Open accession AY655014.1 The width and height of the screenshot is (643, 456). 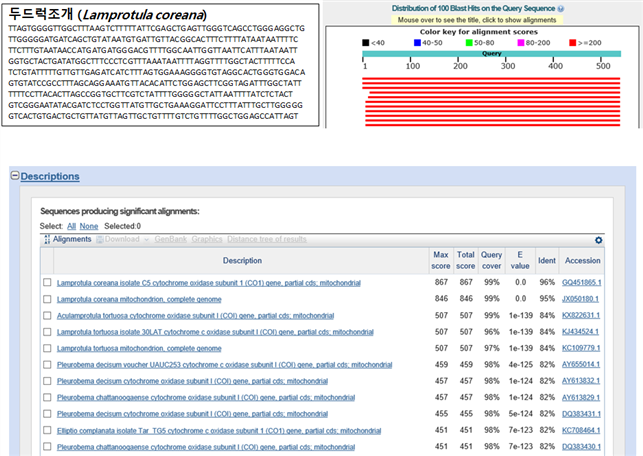[x=581, y=365]
